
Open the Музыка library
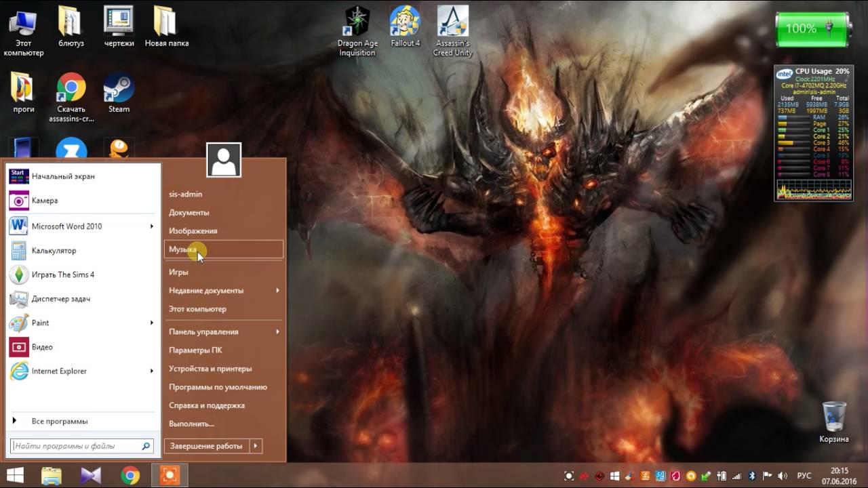coord(224,249)
